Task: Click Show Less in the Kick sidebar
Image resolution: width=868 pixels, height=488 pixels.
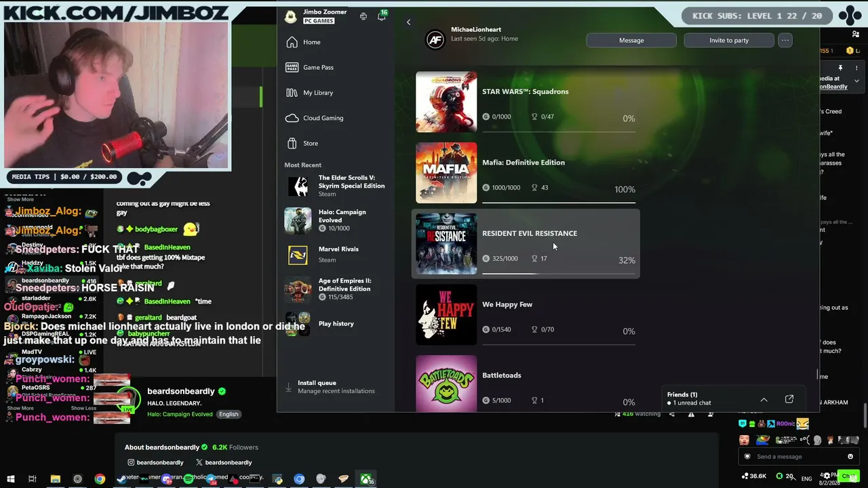Action: (x=83, y=408)
